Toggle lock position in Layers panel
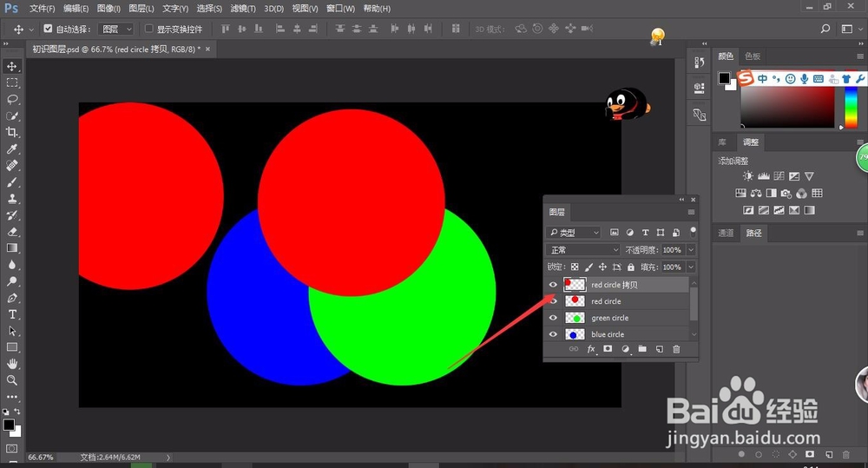868x468 pixels. coord(603,267)
